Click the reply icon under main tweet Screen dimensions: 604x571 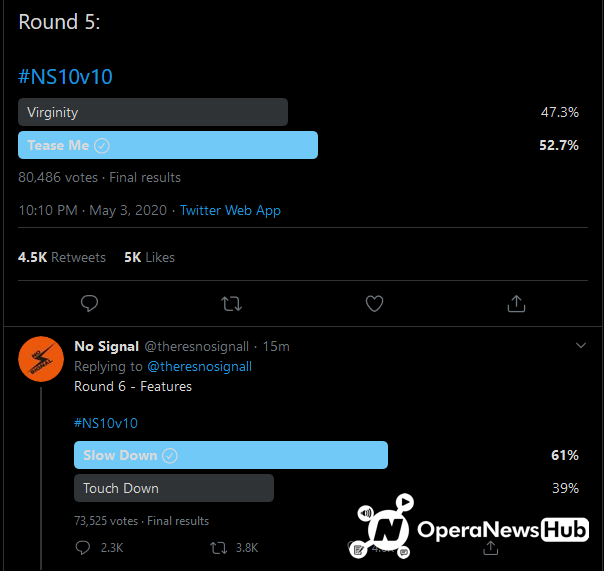tap(89, 303)
